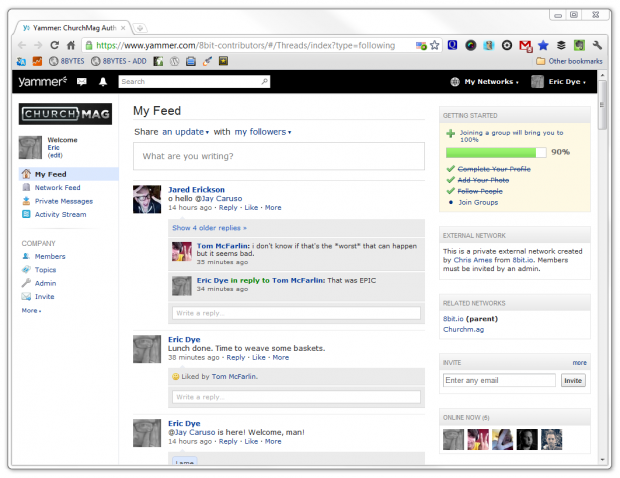
Task: Open Network Feed in the sidebar
Action: (57, 187)
